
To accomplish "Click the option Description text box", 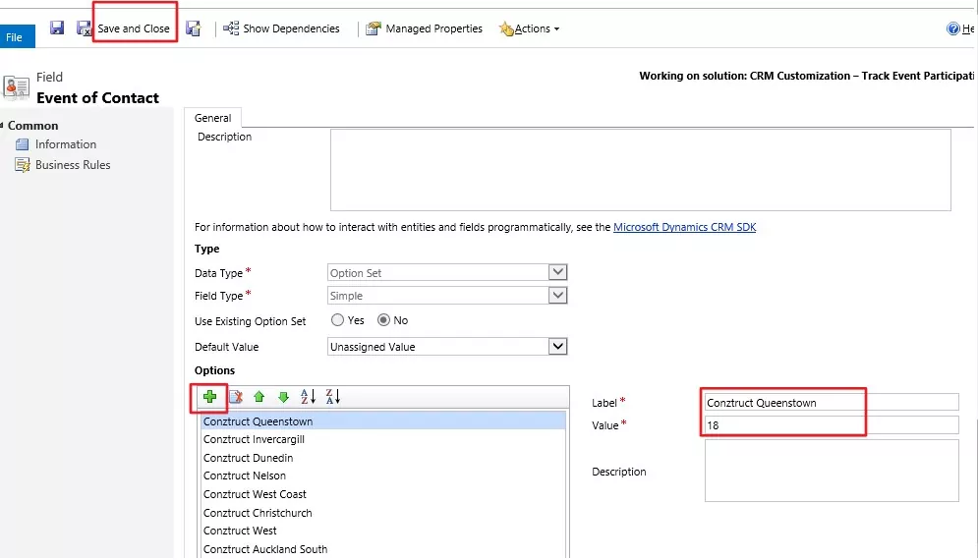I will point(832,471).
